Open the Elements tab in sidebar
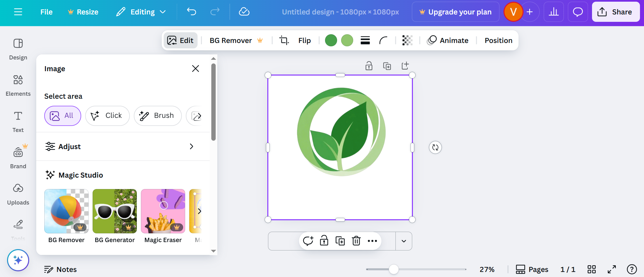Screen dimensions: 644x277 pos(18,85)
